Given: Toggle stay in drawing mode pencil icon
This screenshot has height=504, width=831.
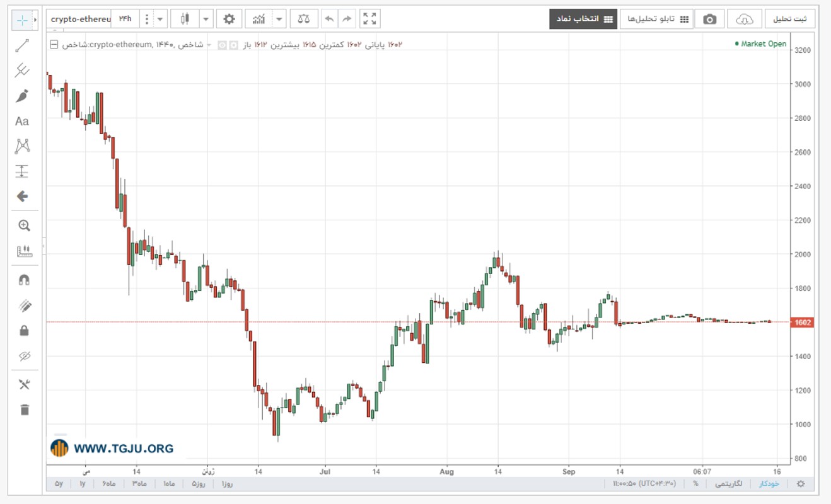Looking at the screenshot, I should click(24, 306).
